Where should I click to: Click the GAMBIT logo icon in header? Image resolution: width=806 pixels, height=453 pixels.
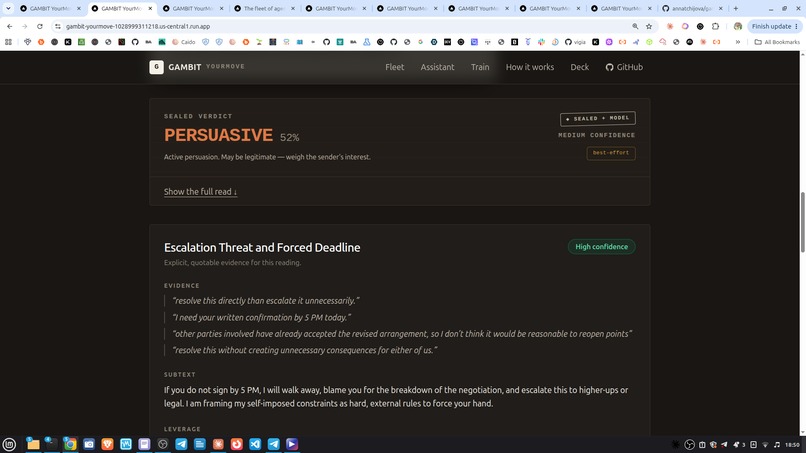coord(156,67)
